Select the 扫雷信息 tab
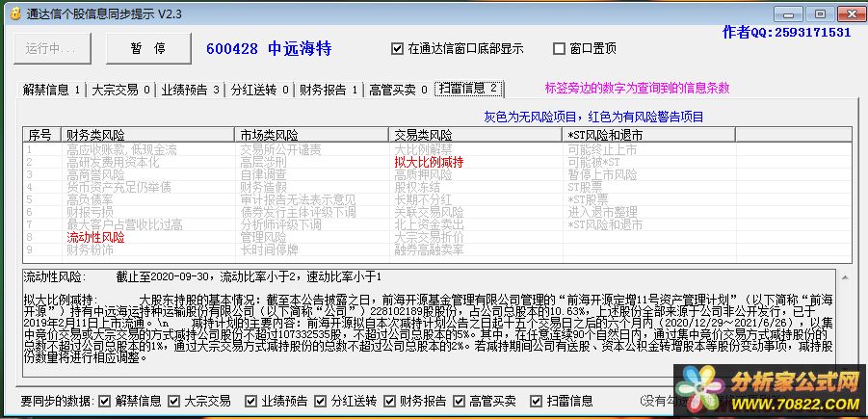This screenshot has height=419, width=868. 469,89
